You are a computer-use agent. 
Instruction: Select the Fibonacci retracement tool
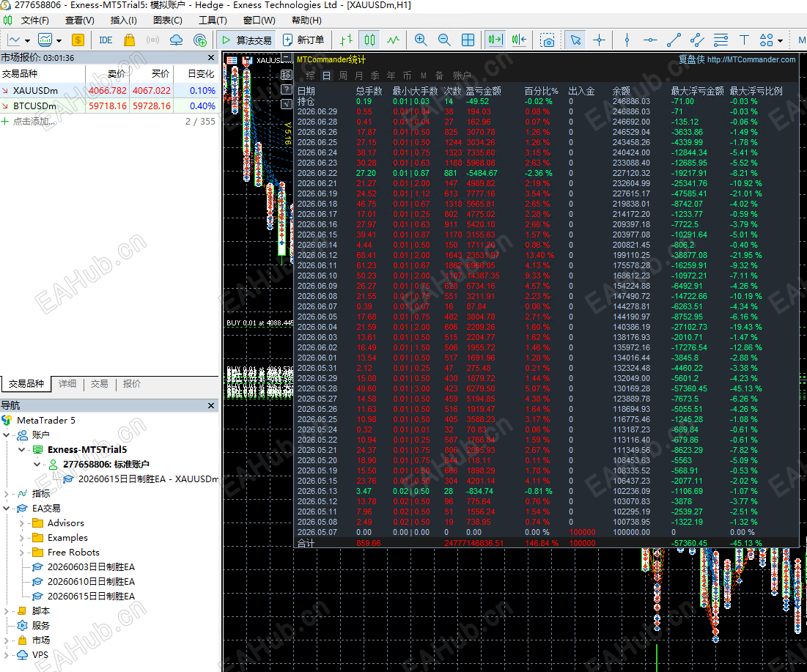pyautogui.click(x=721, y=40)
